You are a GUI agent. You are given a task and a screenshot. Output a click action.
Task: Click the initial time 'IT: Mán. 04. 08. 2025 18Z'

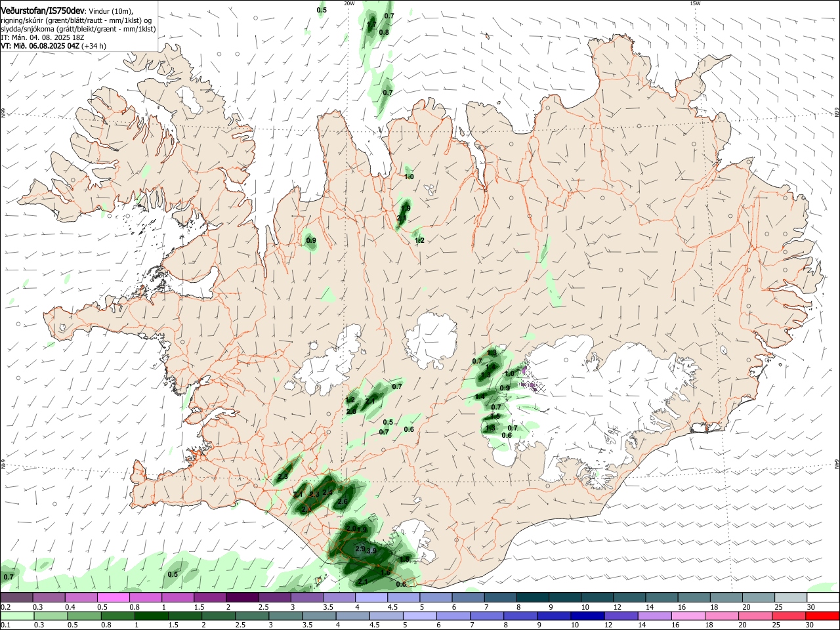coord(43,37)
